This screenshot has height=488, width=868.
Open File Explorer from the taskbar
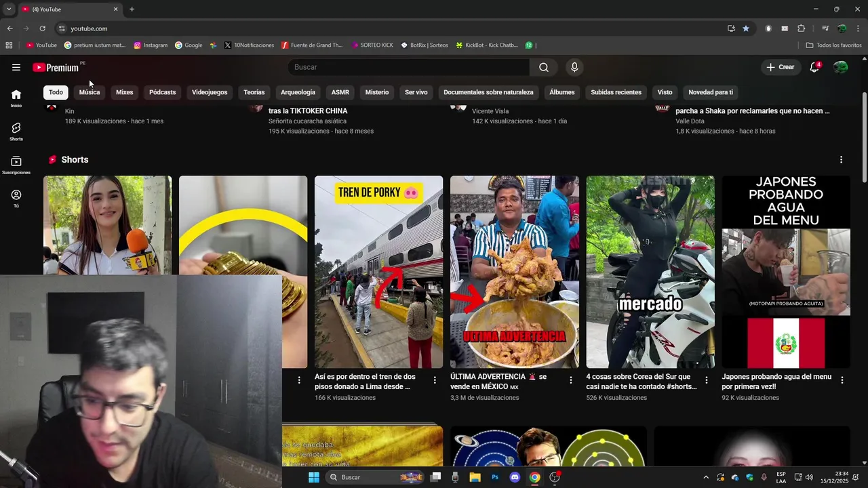click(x=475, y=477)
